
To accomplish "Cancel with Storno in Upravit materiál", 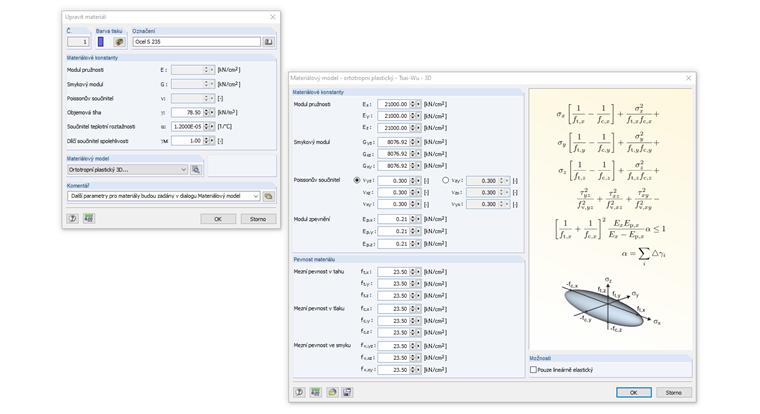I will coord(258,219).
